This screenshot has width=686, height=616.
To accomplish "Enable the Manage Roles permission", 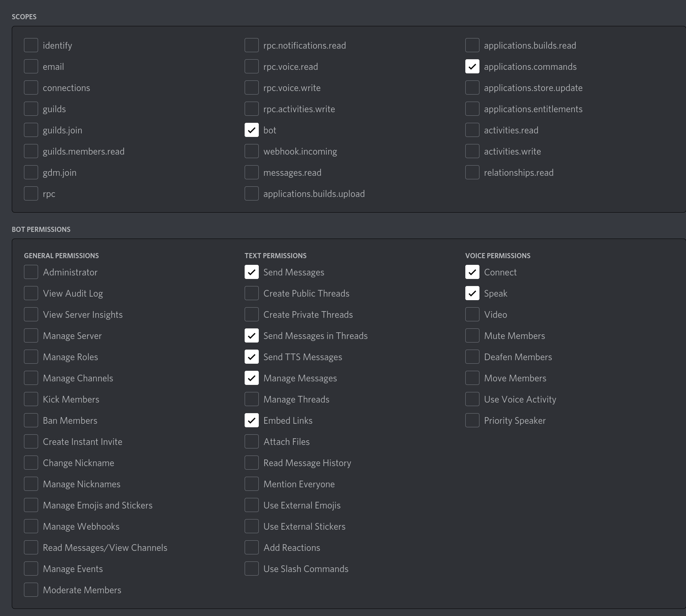I will [x=31, y=357].
